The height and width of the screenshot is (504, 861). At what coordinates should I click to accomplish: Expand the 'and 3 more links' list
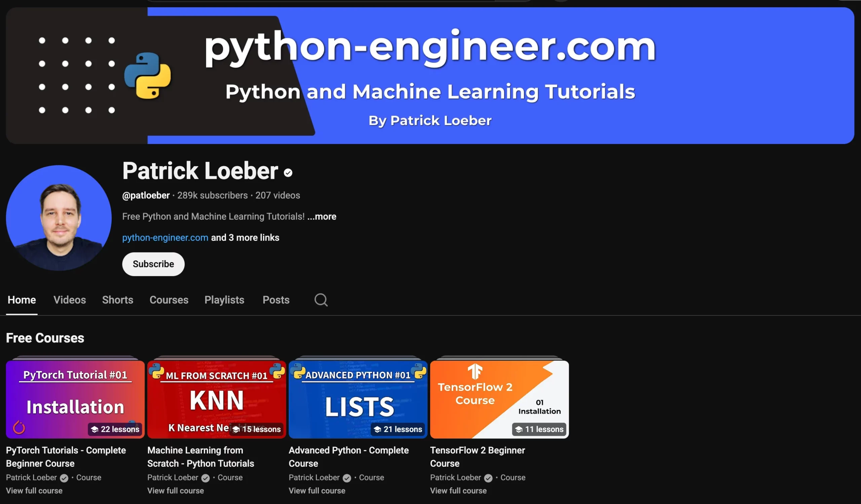pos(245,238)
